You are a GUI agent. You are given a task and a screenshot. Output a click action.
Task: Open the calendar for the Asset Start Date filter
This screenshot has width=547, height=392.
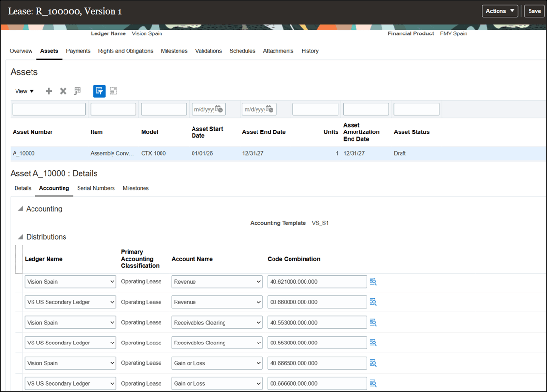coord(219,109)
